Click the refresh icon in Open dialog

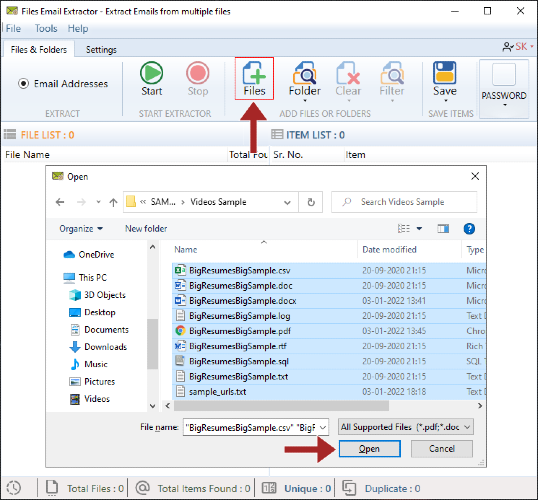(311, 202)
